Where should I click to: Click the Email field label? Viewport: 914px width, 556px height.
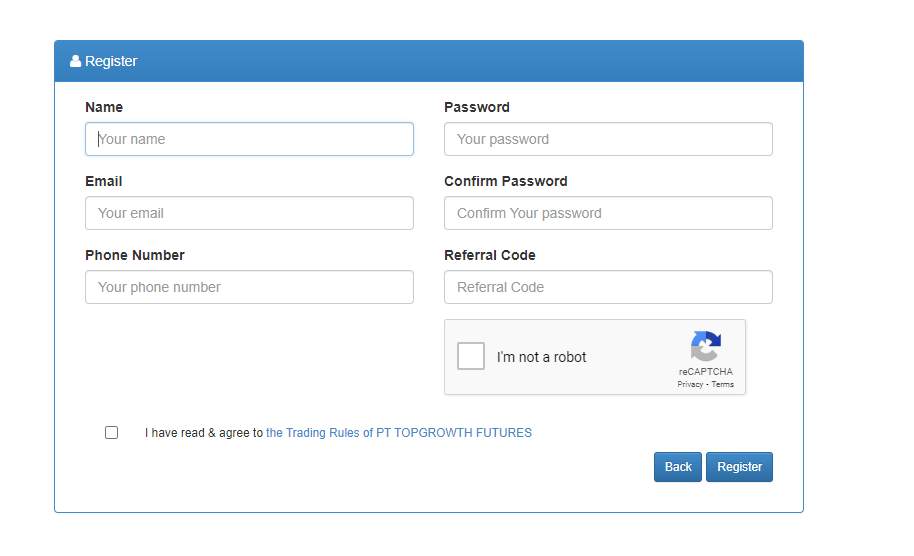click(x=104, y=181)
